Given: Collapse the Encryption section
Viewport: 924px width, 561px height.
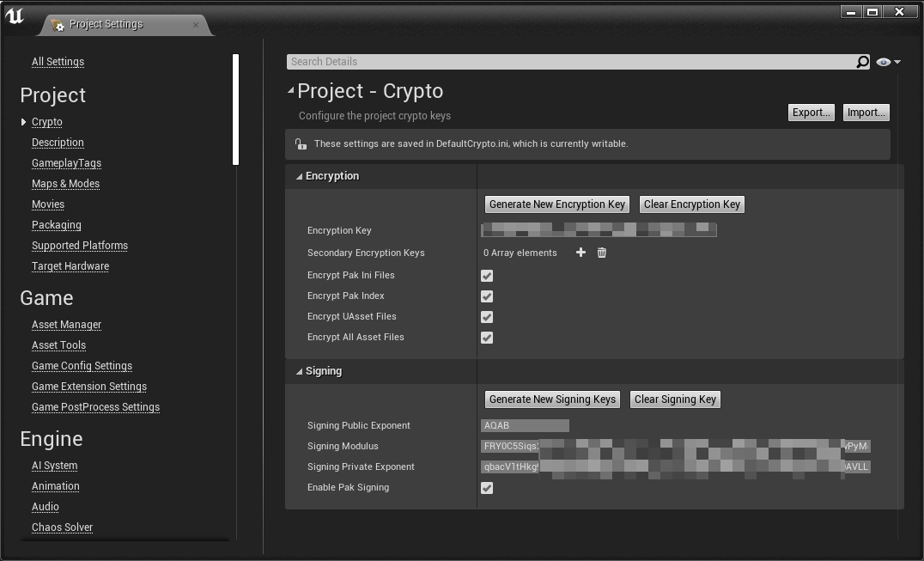Looking at the screenshot, I should coord(299,176).
